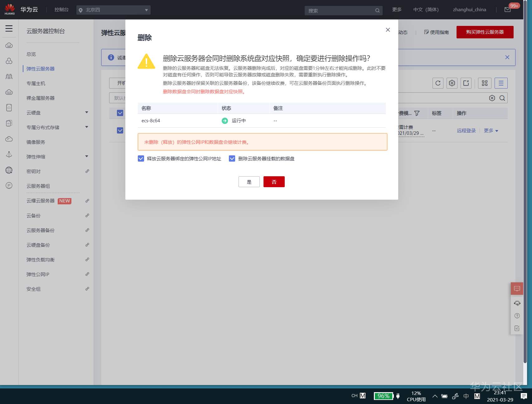
Task: Go to 总览 in the sidebar
Action: 31,54
